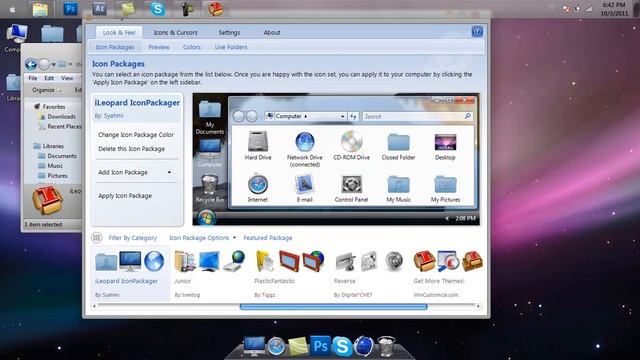Switch to the Preview sub-tab
Image resolution: width=640 pixels, height=360 pixels.
[x=159, y=47]
